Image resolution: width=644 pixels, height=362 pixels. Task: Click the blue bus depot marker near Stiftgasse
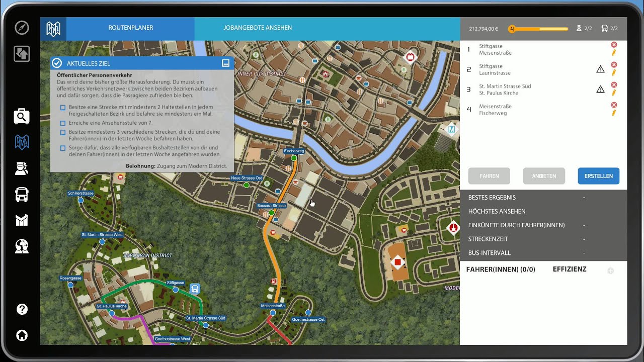tap(195, 289)
